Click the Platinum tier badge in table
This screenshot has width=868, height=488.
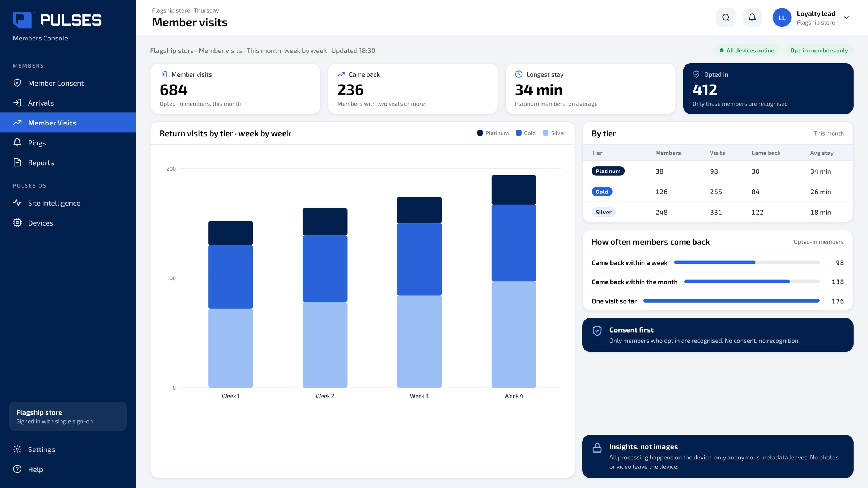[608, 171]
